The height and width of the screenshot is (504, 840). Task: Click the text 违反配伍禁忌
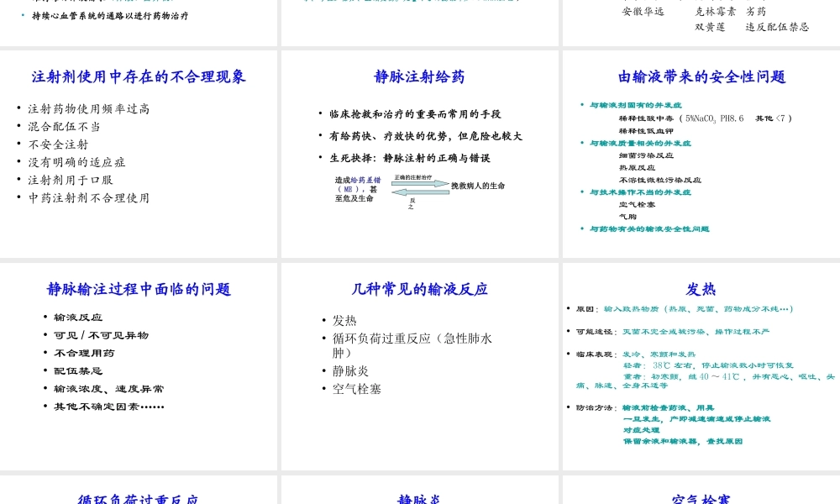(777, 27)
